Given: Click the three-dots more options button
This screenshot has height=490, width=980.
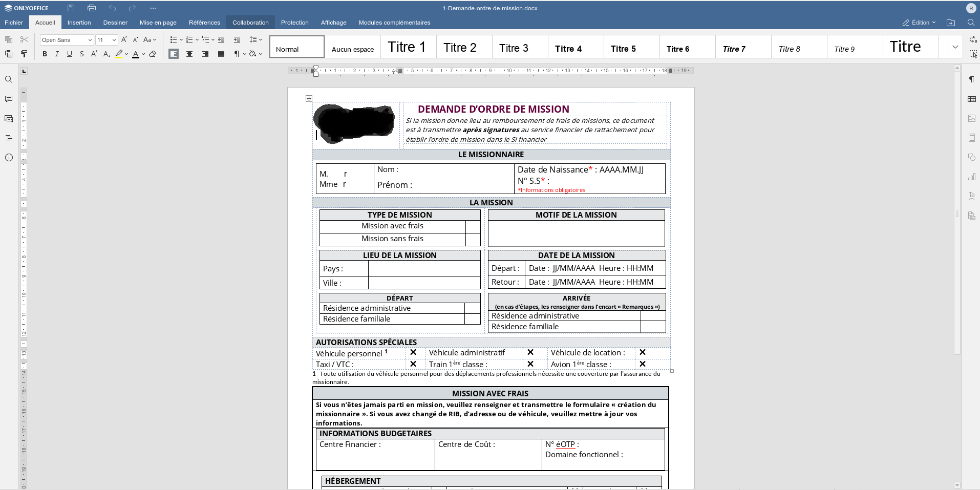Looking at the screenshot, I should pyautogui.click(x=153, y=8).
